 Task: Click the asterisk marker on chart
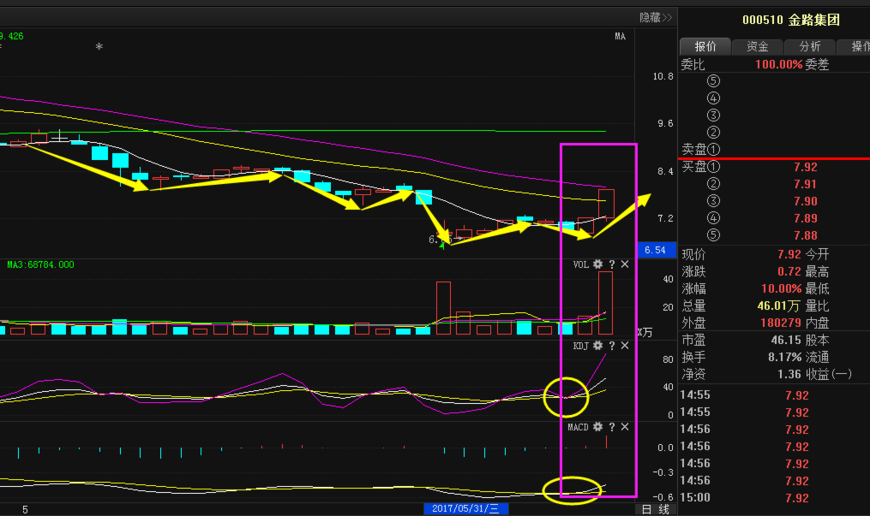99,47
